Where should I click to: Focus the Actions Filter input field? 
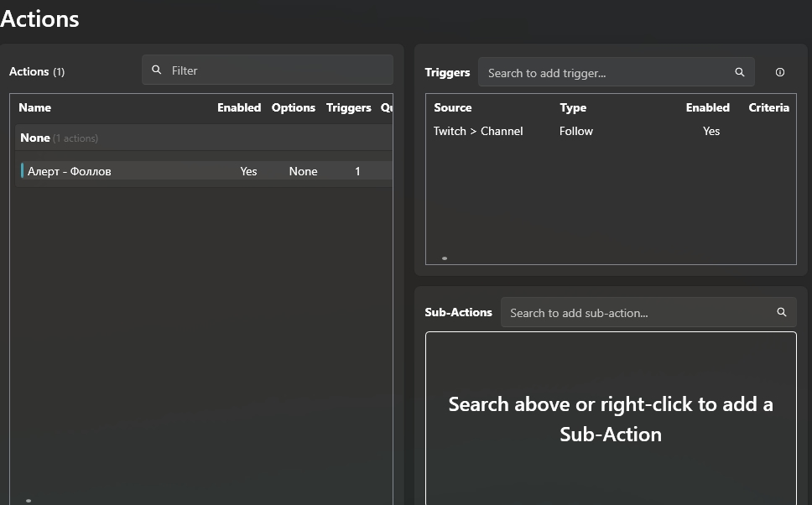[x=277, y=70]
